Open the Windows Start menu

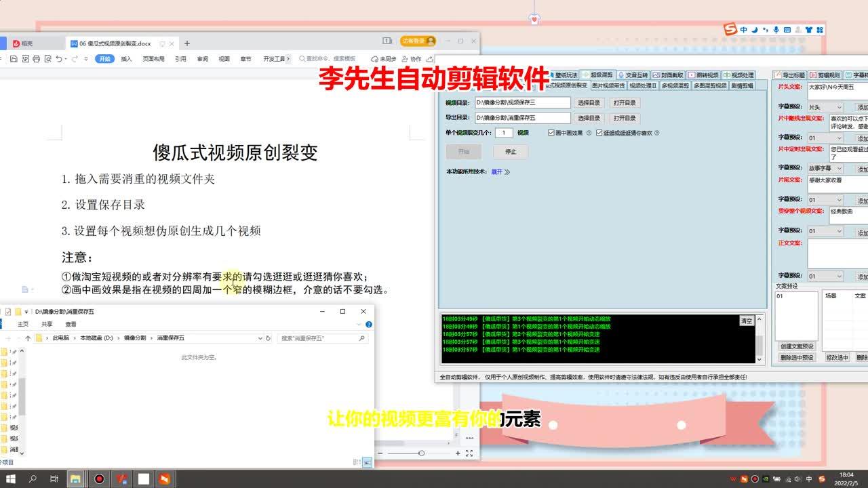(x=9, y=479)
